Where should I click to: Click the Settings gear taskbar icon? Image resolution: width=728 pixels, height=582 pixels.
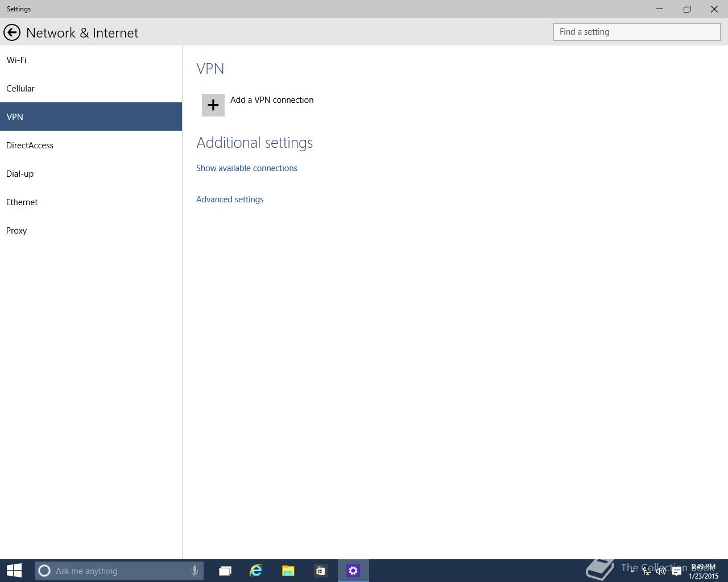click(x=353, y=571)
